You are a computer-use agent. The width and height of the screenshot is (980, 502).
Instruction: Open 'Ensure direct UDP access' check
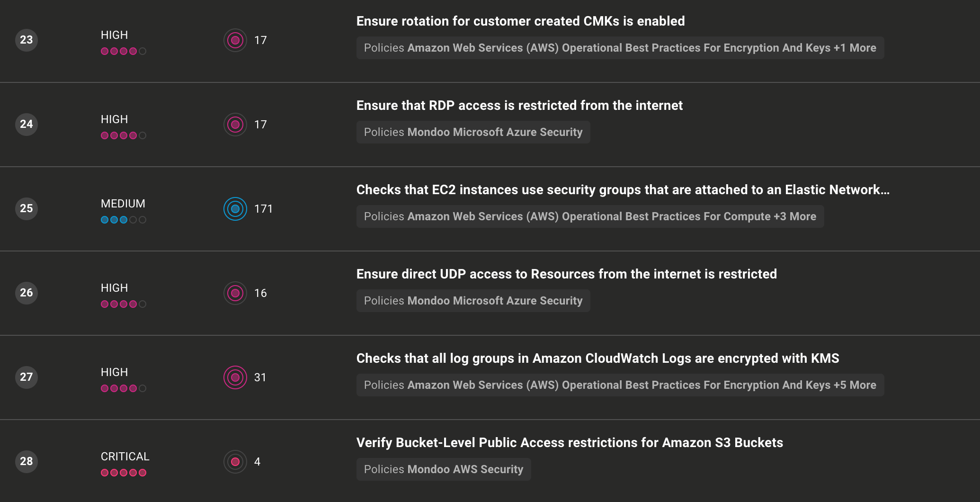pos(566,274)
